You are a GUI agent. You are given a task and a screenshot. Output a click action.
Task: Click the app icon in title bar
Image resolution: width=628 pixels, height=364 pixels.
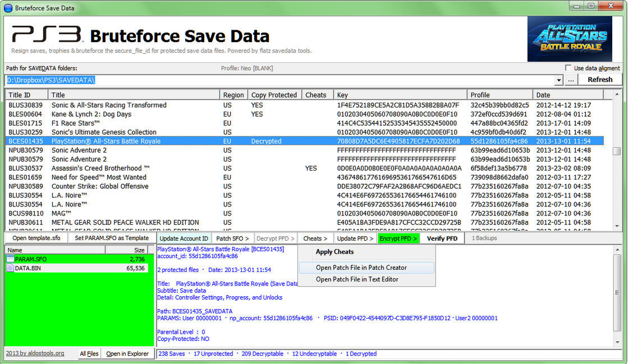click(8, 8)
